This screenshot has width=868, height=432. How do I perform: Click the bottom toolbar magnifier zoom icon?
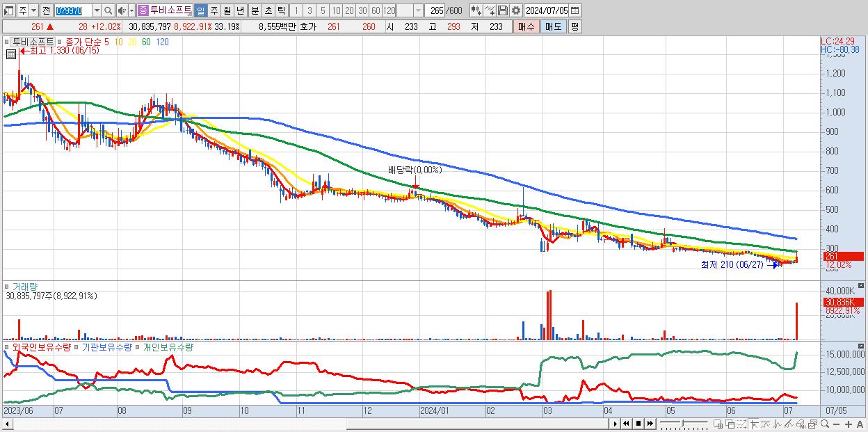pyautogui.click(x=825, y=424)
